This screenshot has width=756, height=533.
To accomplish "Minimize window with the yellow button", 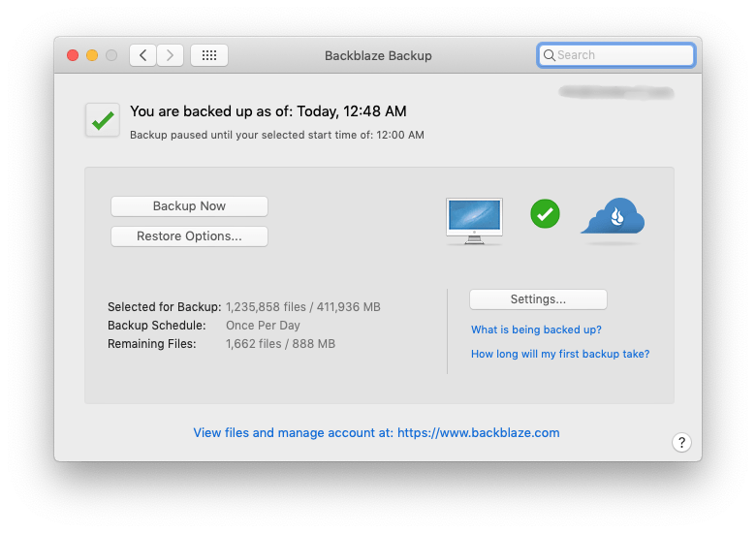I will pyautogui.click(x=92, y=55).
